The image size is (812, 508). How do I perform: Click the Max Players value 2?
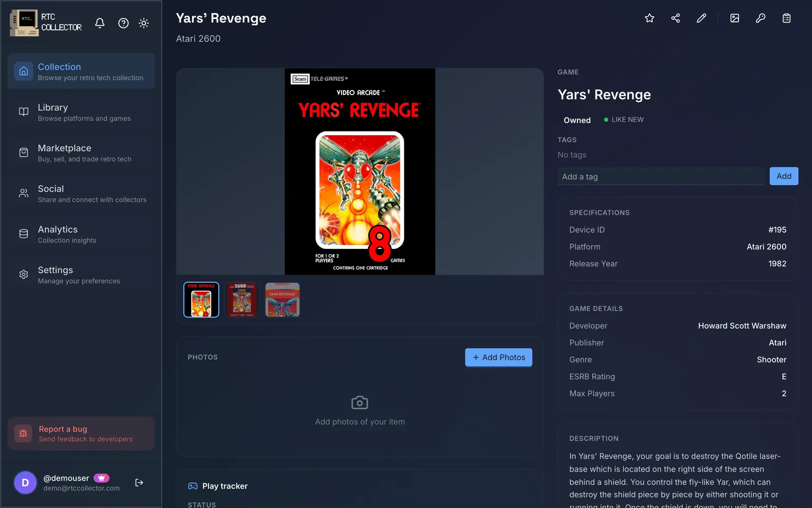coord(784,393)
